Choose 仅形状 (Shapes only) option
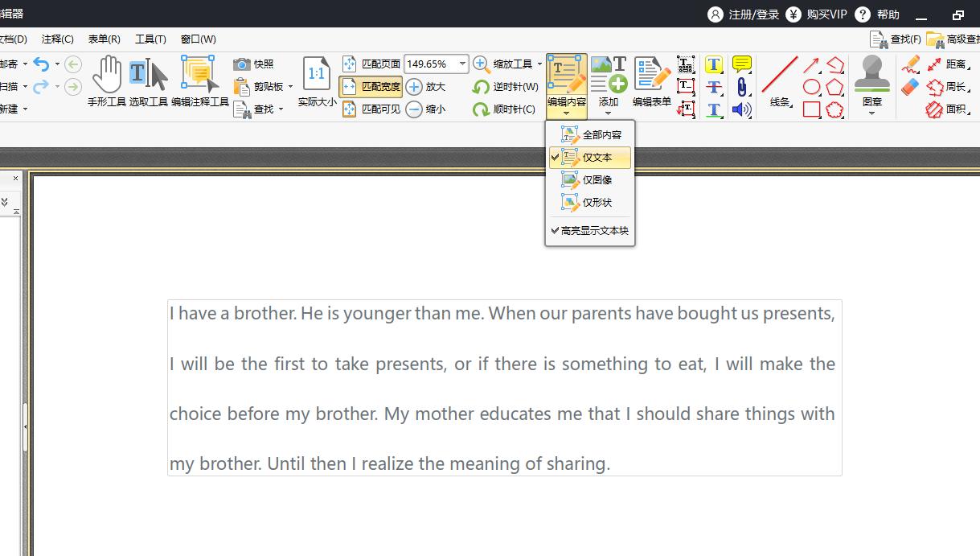980x556 pixels. (x=590, y=203)
